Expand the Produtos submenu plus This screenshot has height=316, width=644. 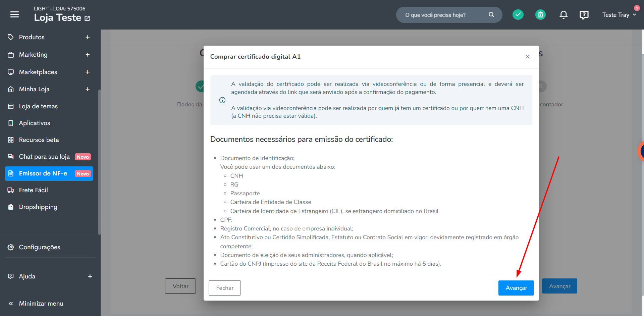pyautogui.click(x=88, y=37)
